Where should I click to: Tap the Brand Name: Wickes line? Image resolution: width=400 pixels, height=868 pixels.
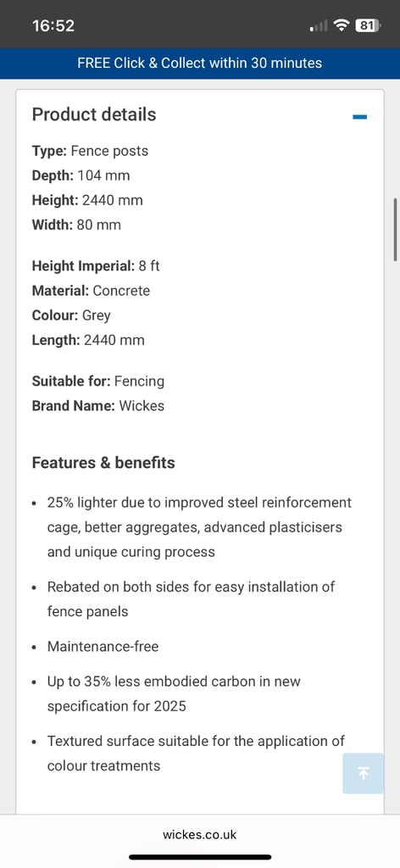tap(98, 406)
